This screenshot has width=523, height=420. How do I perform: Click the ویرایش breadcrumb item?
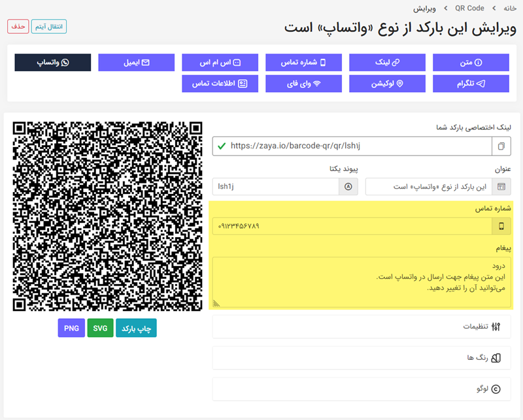(x=424, y=8)
